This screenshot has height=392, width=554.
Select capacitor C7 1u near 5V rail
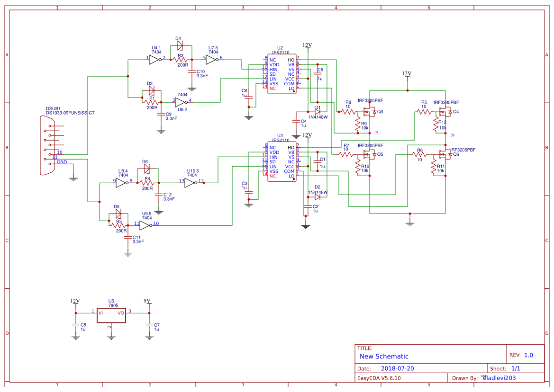pos(149,326)
